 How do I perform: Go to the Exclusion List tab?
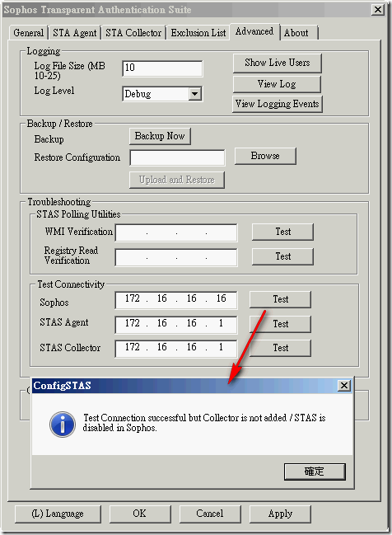tap(198, 33)
